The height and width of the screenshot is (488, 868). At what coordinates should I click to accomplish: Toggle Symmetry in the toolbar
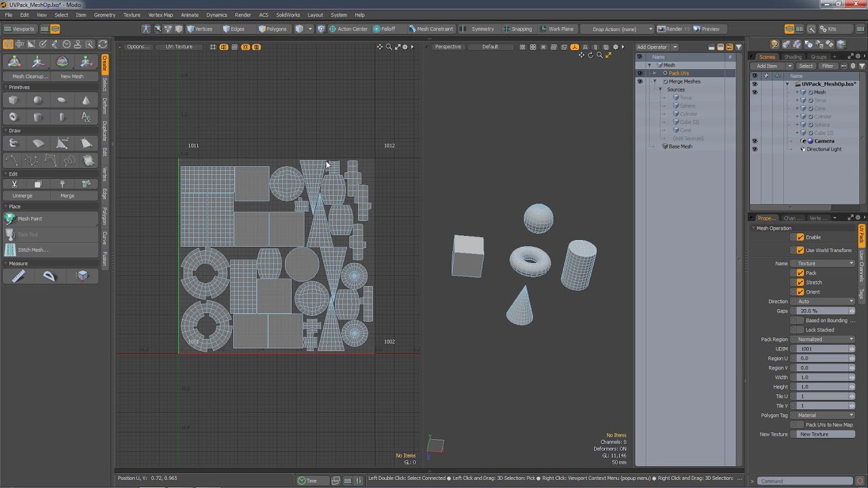tap(479, 29)
